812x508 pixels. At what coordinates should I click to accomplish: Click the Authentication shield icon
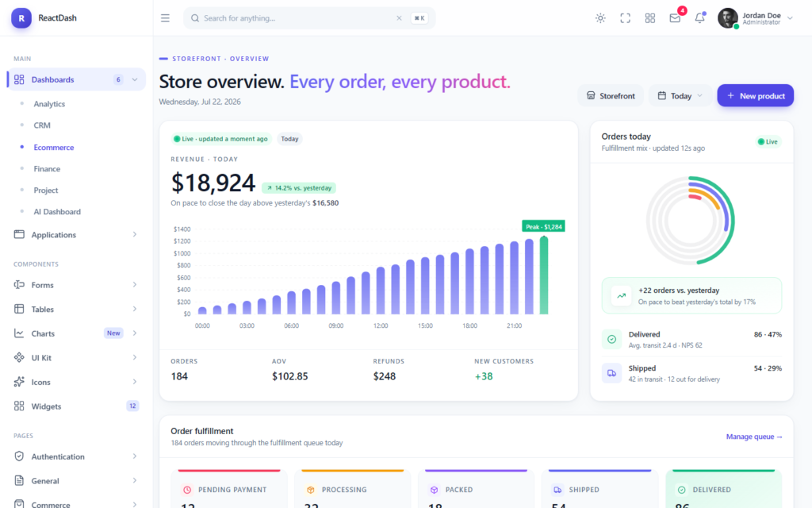[x=19, y=456]
